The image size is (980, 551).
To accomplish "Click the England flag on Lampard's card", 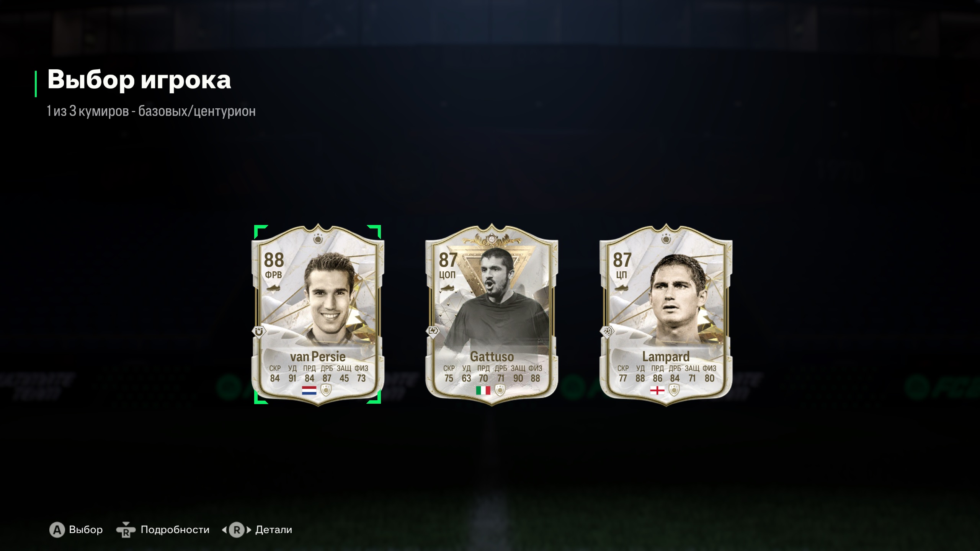I will [657, 390].
